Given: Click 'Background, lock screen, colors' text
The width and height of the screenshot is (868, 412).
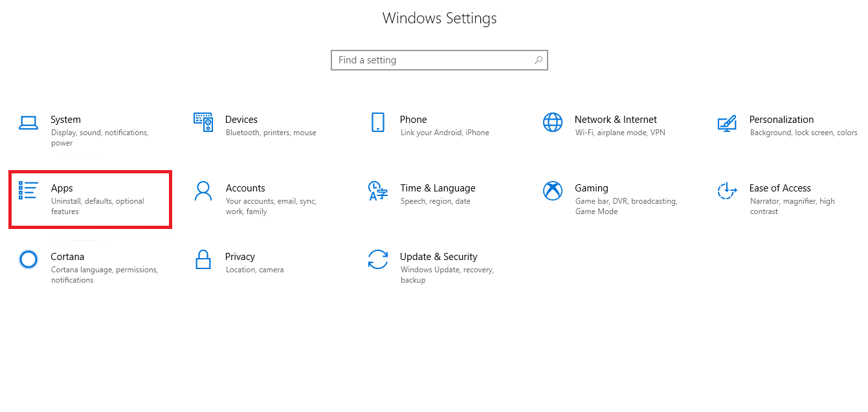Looking at the screenshot, I should tap(804, 133).
